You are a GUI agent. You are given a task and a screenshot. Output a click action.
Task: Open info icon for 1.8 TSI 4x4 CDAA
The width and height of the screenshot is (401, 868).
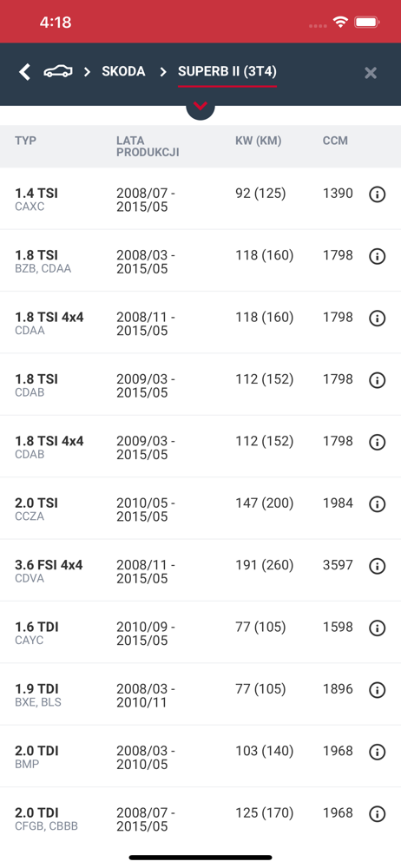[x=378, y=319]
